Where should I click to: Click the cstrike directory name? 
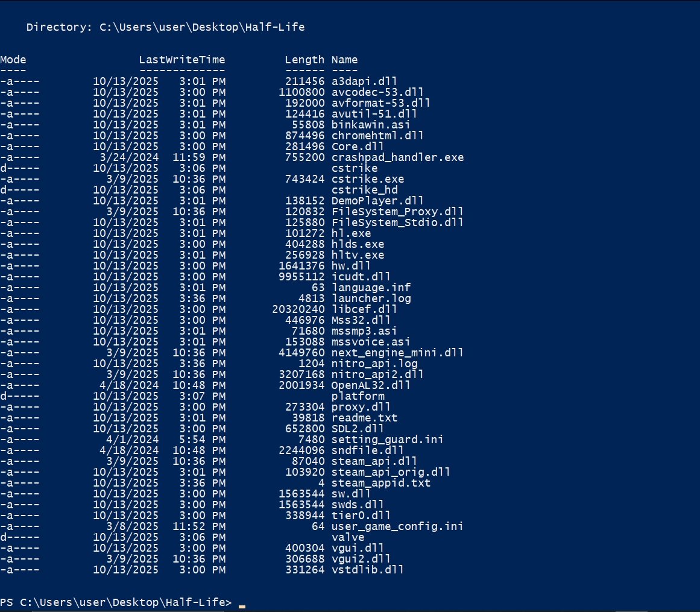click(355, 168)
